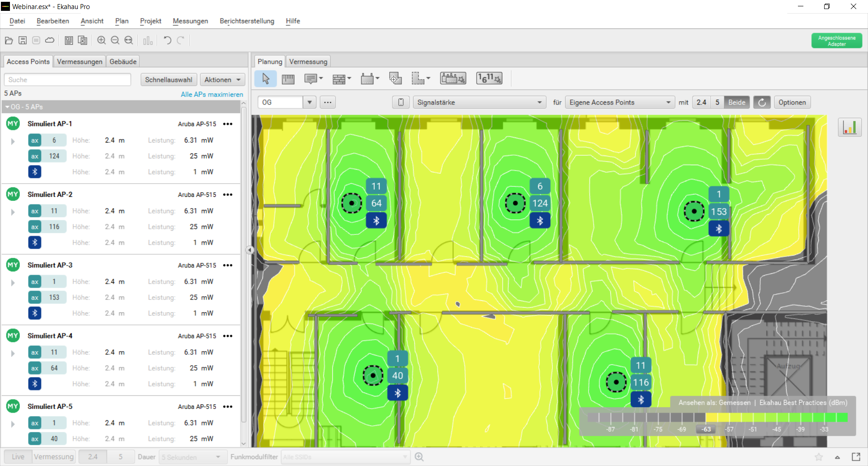Open more options for Simuliert AP-3

228,265
